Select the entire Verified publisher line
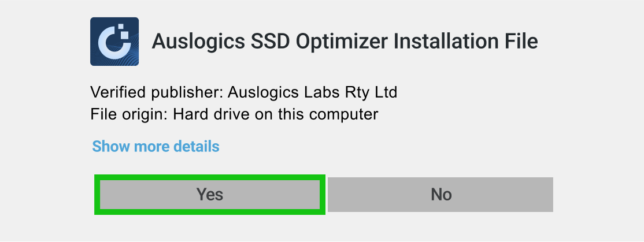Viewport: 644px width, 242px height. 244,92
